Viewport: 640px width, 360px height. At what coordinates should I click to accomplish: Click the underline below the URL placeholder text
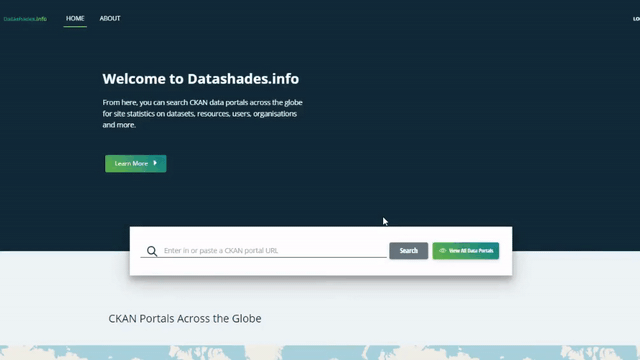pos(264,258)
